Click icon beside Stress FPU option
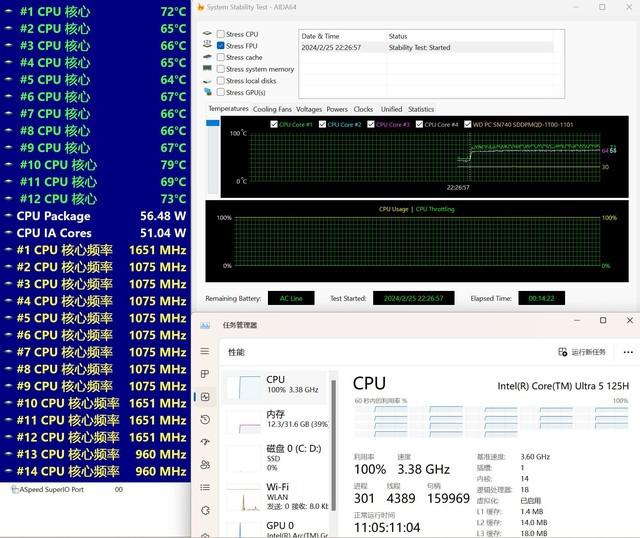The height and width of the screenshot is (538, 640). [x=207, y=44]
